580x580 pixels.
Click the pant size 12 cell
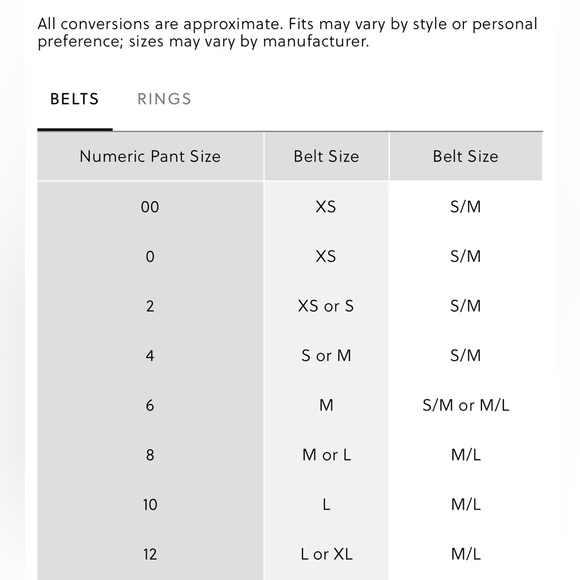(150, 554)
